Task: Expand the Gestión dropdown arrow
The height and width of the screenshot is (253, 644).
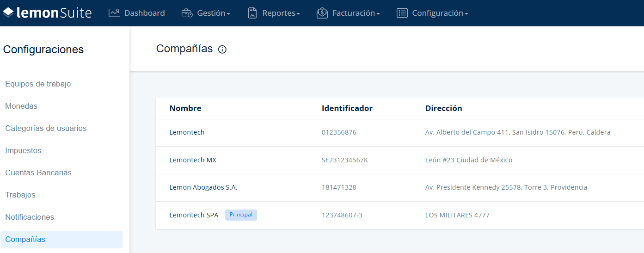Action: [228, 14]
